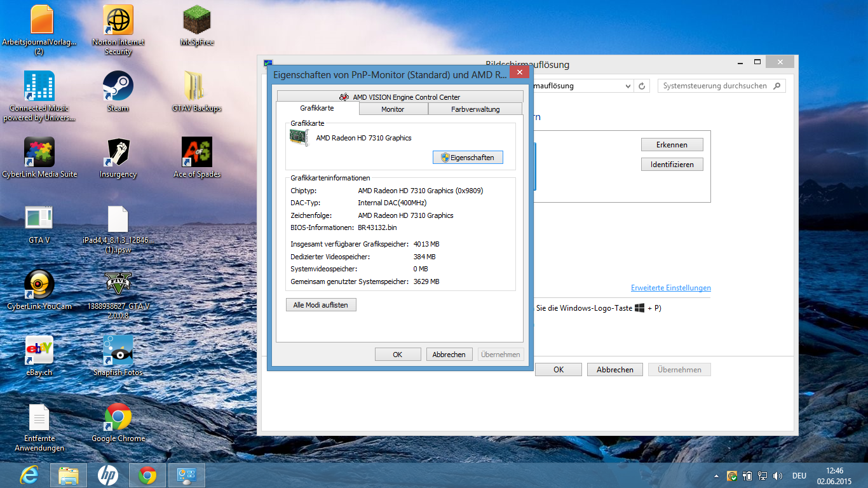This screenshot has height=488, width=868.
Task: Click Abbrechen in Bildschirmauflösung window
Action: pos(615,370)
